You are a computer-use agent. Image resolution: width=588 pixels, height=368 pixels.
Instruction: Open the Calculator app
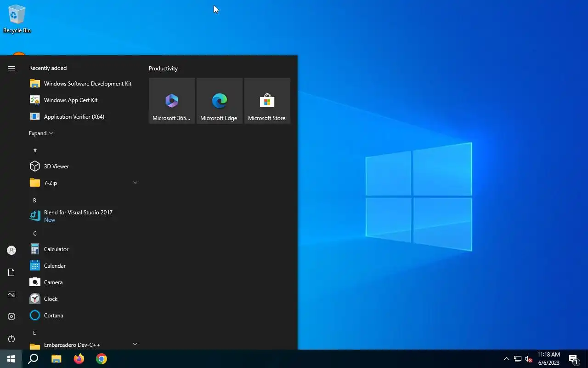(84, 249)
